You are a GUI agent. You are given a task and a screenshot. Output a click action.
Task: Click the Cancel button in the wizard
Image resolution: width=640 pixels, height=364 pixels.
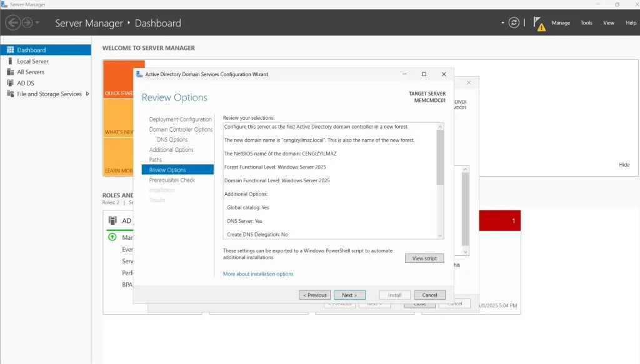pos(429,295)
